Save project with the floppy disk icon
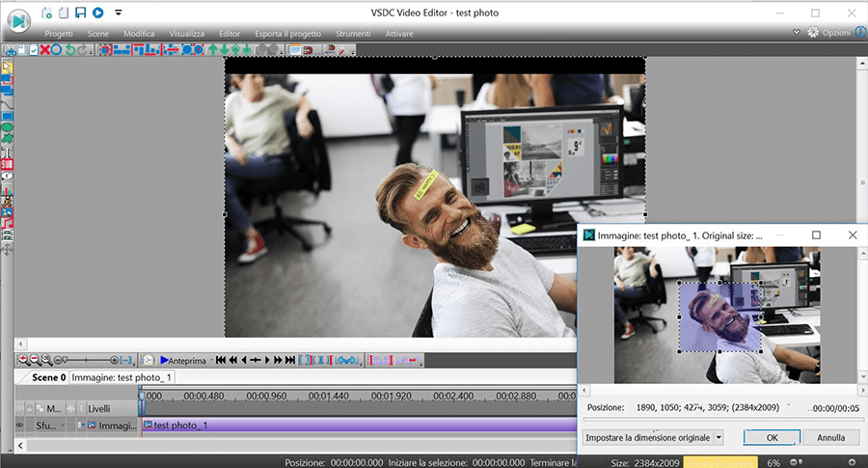868x468 pixels. pyautogui.click(x=81, y=13)
